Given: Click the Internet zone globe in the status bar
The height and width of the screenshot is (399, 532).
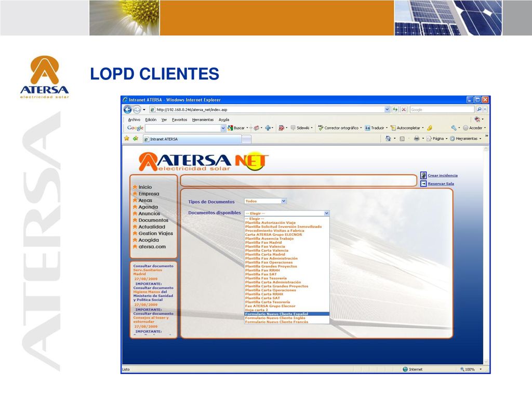Looking at the screenshot, I should [405, 369].
